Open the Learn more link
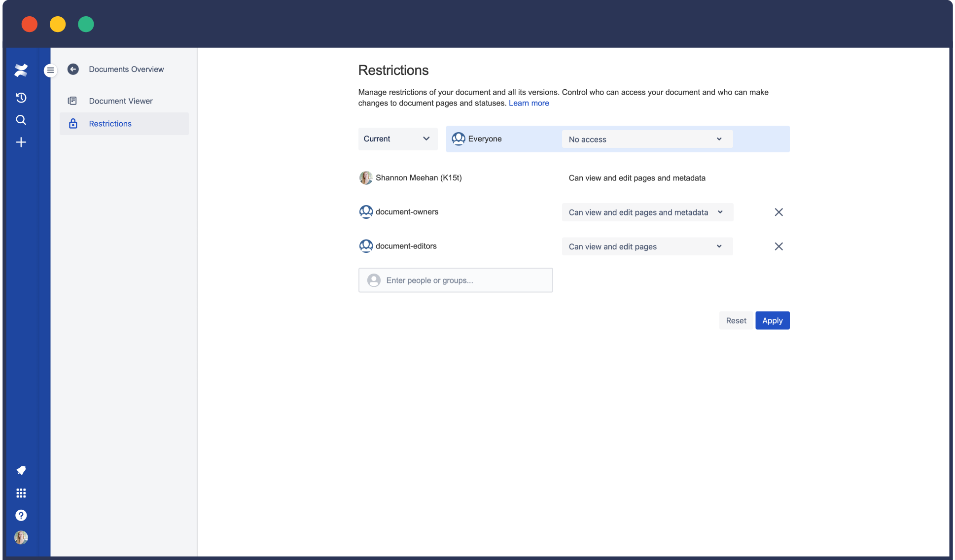 [529, 103]
